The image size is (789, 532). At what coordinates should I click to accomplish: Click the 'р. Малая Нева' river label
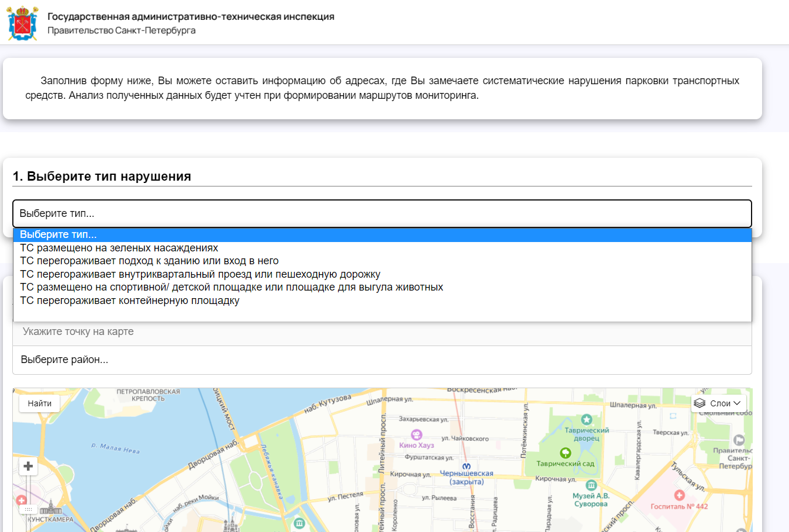[115, 448]
